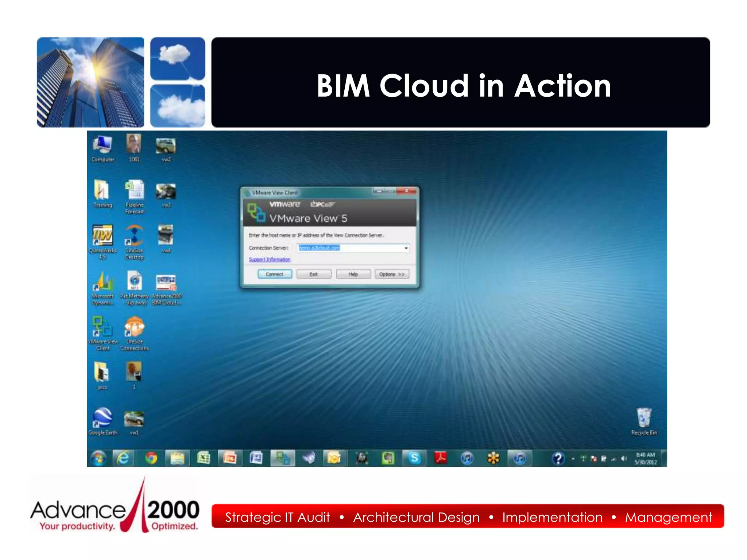Screen dimensions: 747x560
Task: Open the Connection Server dropdown arrow
Action: pos(406,248)
